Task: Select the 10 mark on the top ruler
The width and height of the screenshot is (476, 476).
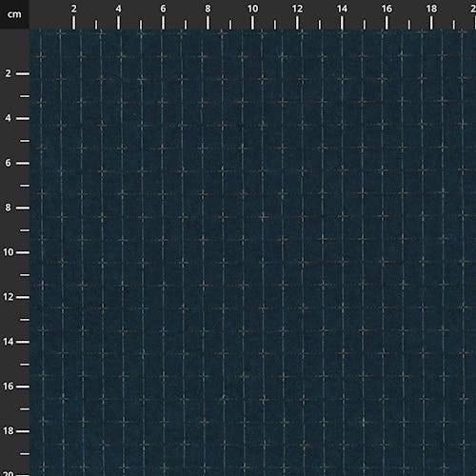Action: (252, 9)
